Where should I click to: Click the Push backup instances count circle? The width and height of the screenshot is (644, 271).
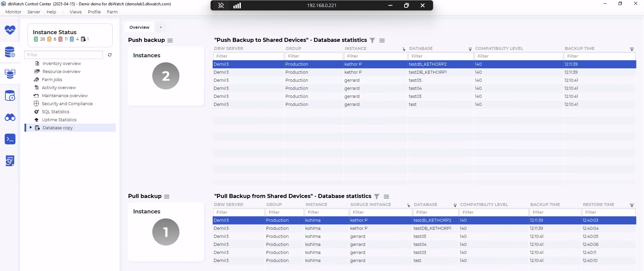pos(166,76)
